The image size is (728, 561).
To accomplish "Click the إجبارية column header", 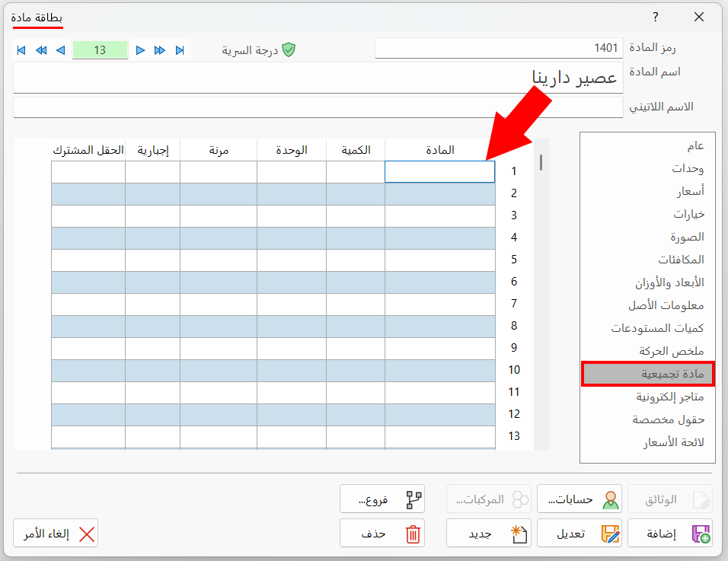I will pos(153,150).
